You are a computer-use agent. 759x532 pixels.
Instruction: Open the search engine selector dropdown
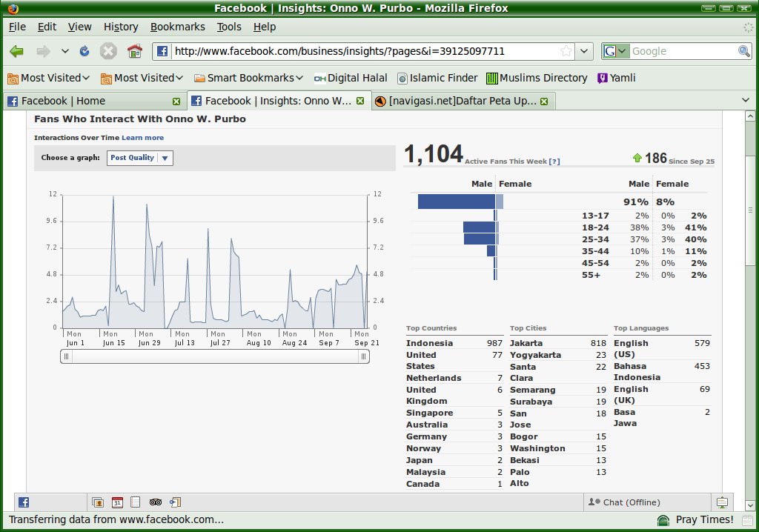(x=615, y=51)
